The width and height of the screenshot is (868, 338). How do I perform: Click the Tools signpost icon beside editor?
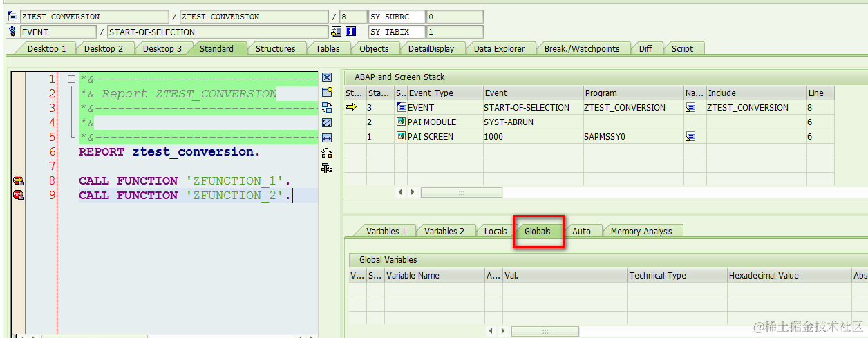point(328,168)
